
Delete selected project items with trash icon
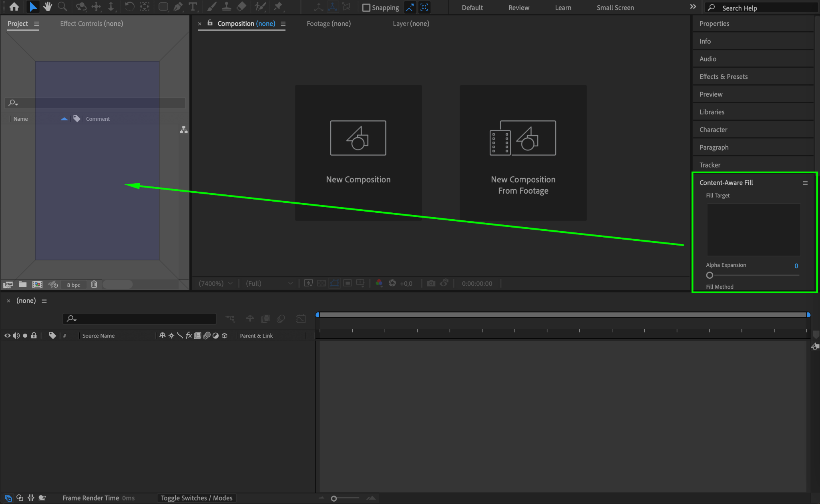point(94,284)
